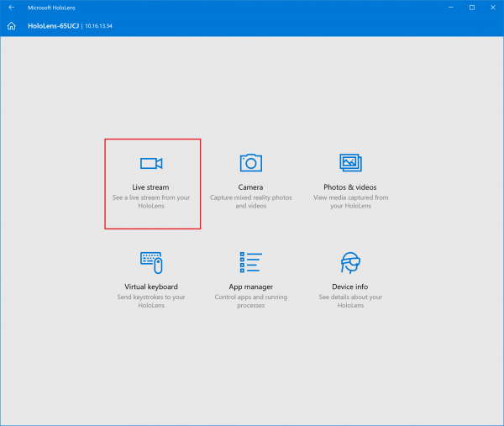Select the 'Camera' tile title

pyautogui.click(x=250, y=187)
